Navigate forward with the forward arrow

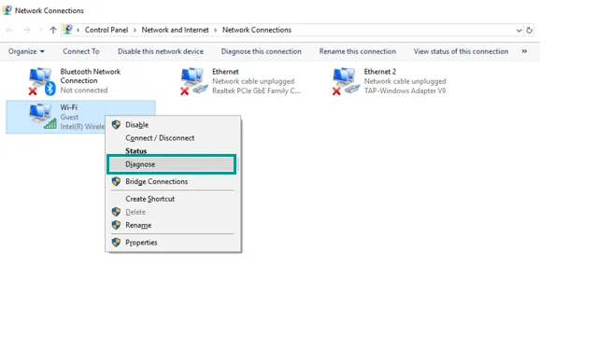(26, 30)
